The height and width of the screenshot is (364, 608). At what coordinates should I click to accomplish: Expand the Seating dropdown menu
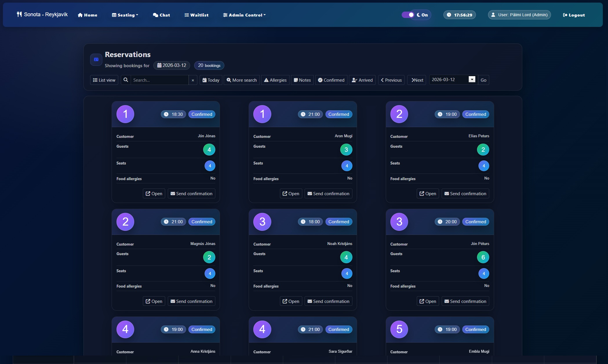pos(125,15)
